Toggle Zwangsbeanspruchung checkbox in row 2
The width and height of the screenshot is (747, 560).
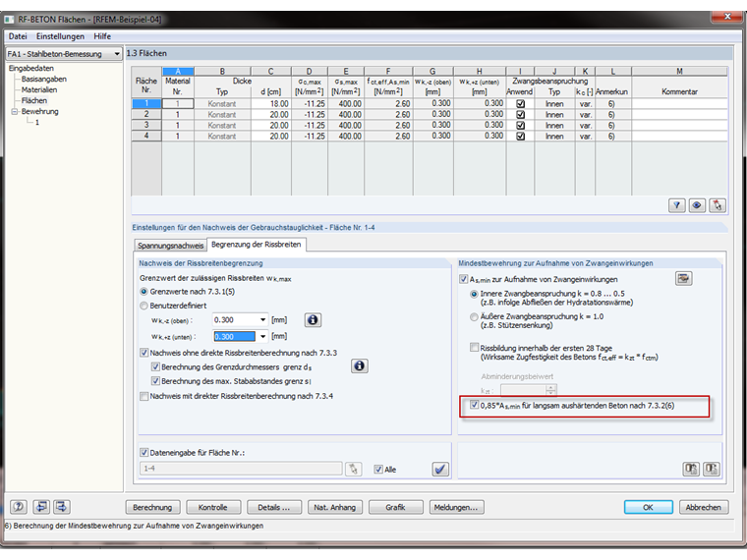pos(520,115)
